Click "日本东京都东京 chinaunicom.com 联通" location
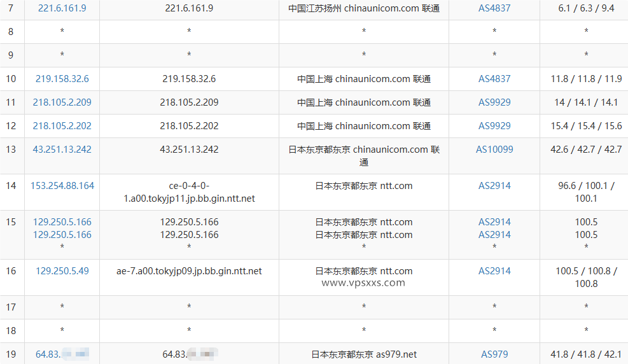The width and height of the screenshot is (628, 364). pyautogui.click(x=364, y=156)
